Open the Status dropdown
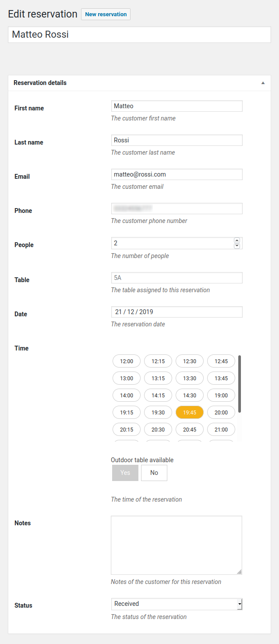279x644 pixels. pos(177,604)
